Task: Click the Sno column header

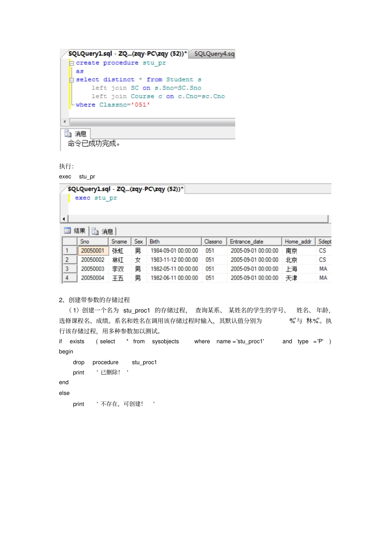Action: 93,241
